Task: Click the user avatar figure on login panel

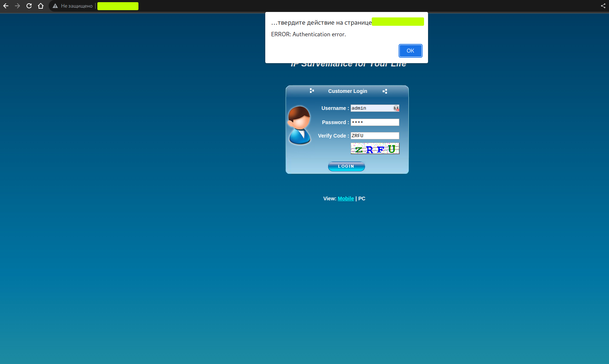Action: pos(299,125)
